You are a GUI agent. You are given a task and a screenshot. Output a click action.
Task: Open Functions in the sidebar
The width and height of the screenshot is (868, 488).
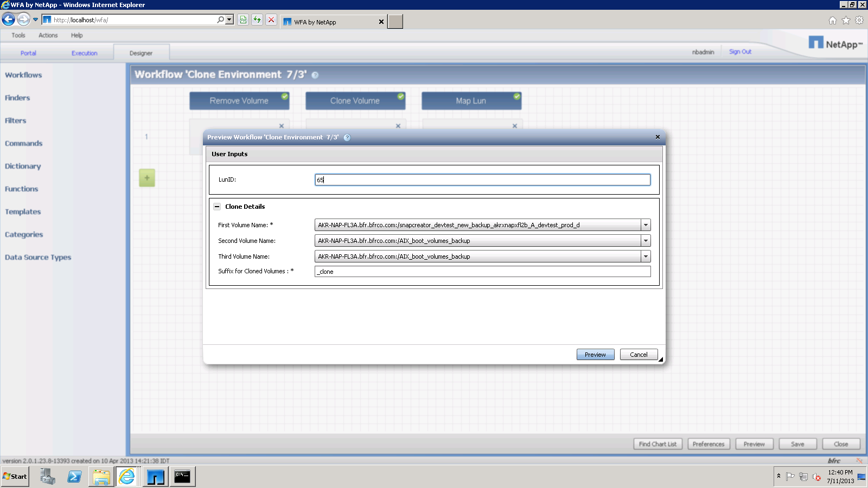click(22, 189)
